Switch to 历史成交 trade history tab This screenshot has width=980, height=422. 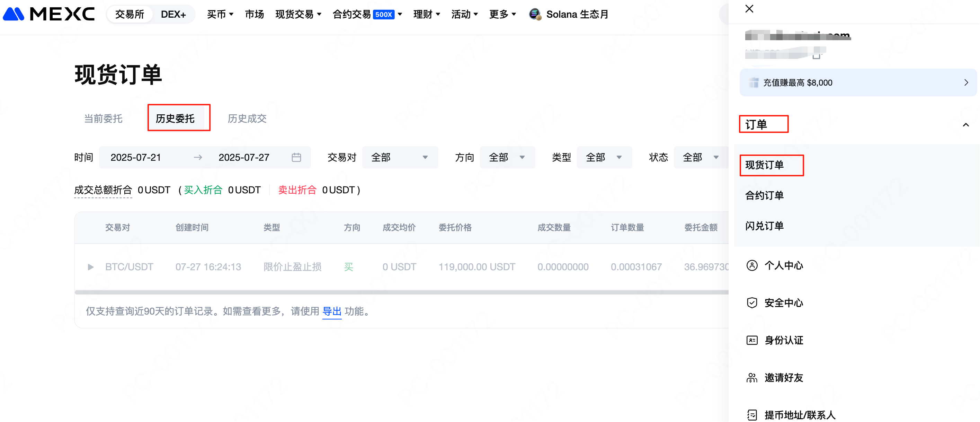point(247,118)
